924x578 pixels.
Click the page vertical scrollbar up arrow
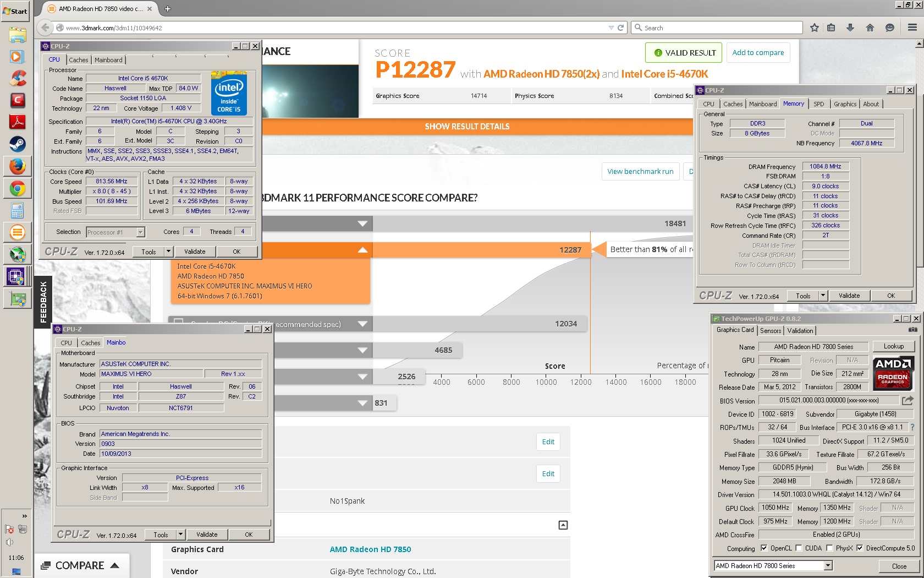[919, 43]
